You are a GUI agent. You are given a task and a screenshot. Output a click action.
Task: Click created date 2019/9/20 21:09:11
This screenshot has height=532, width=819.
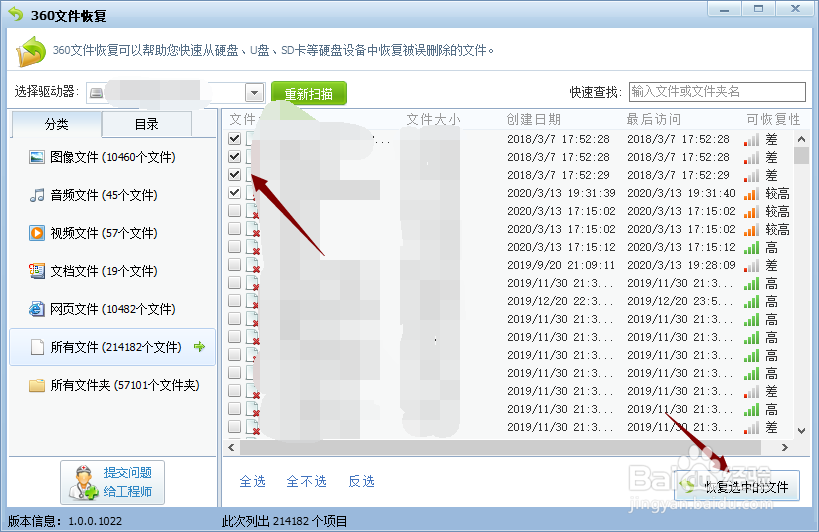[561, 265]
